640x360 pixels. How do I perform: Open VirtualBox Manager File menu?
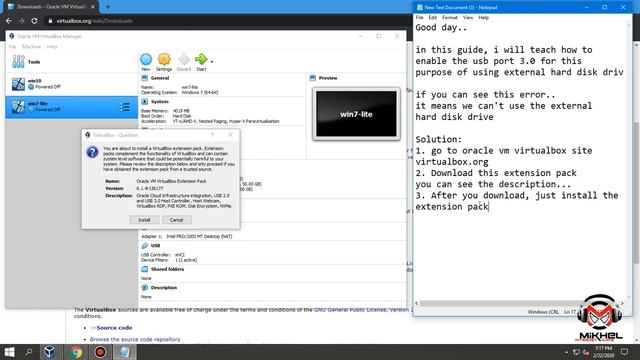pos(12,47)
